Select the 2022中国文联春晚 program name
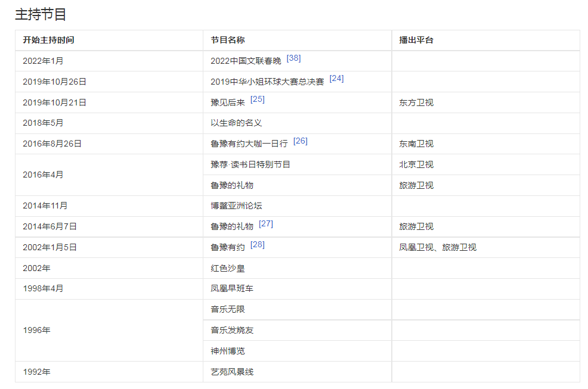588x389 pixels. tap(246, 61)
